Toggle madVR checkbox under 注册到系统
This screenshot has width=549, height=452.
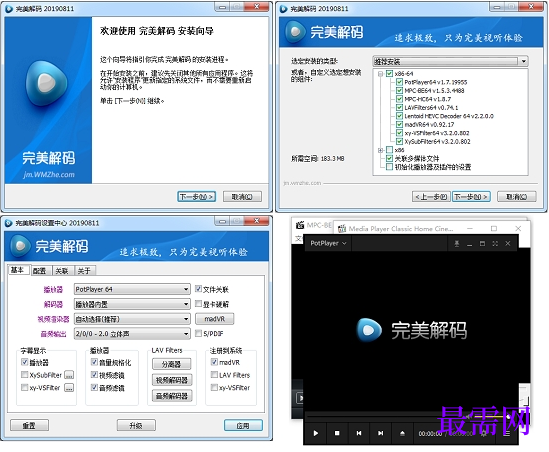(x=214, y=362)
